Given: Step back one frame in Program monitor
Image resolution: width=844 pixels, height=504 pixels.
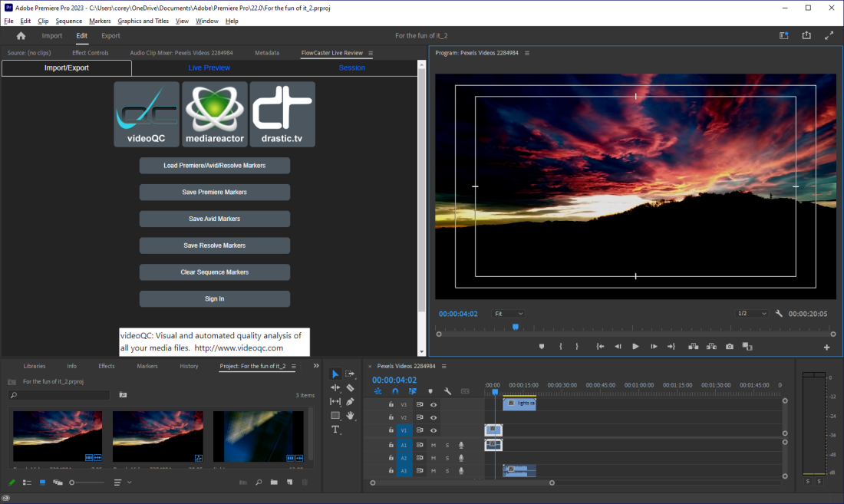Looking at the screenshot, I should pyautogui.click(x=618, y=347).
